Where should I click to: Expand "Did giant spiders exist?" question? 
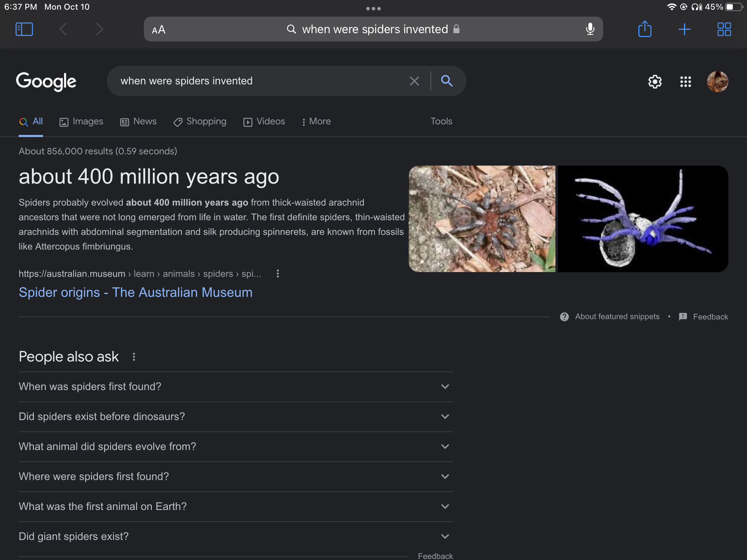[x=236, y=536]
